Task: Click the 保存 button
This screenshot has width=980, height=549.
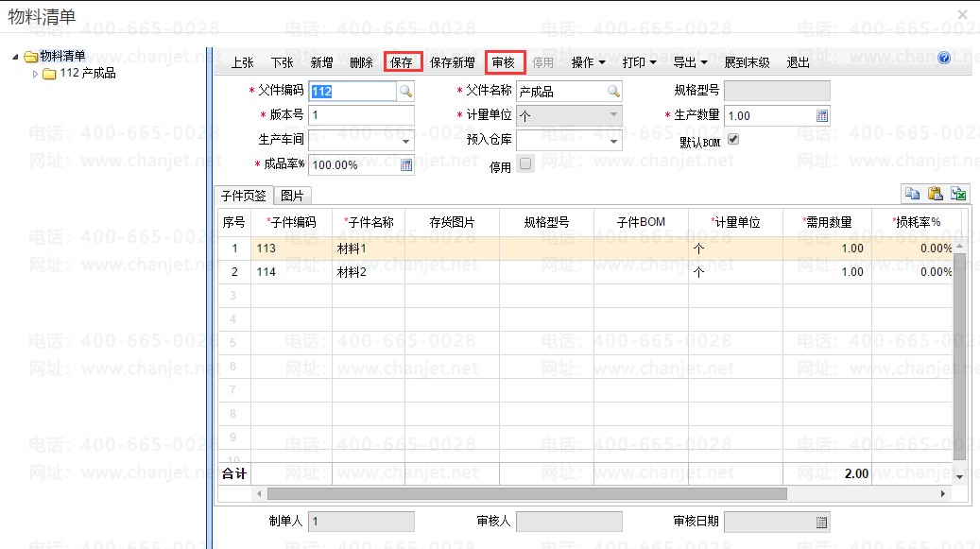Action: 402,62
